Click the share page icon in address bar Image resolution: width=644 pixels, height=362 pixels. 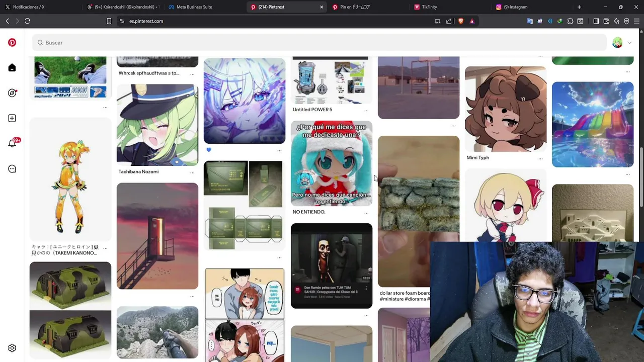(x=449, y=21)
